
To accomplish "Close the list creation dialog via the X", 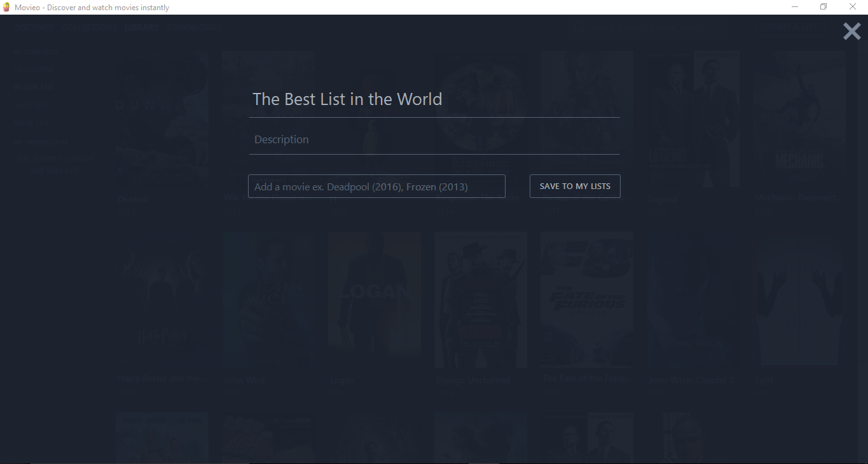I will pyautogui.click(x=851, y=31).
